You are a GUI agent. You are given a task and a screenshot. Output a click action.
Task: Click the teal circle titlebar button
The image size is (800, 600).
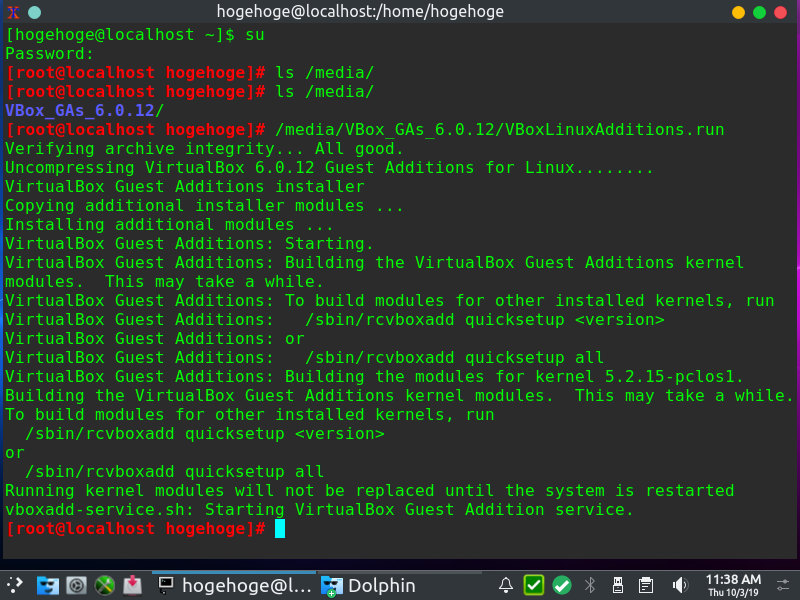pos(34,12)
